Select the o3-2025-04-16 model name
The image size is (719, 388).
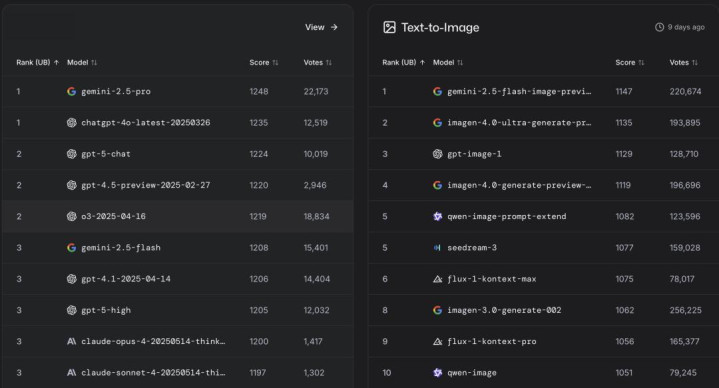point(113,216)
